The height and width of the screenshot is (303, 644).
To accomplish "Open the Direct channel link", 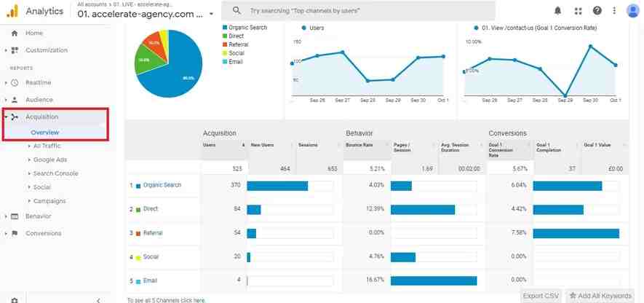I will point(151,209).
